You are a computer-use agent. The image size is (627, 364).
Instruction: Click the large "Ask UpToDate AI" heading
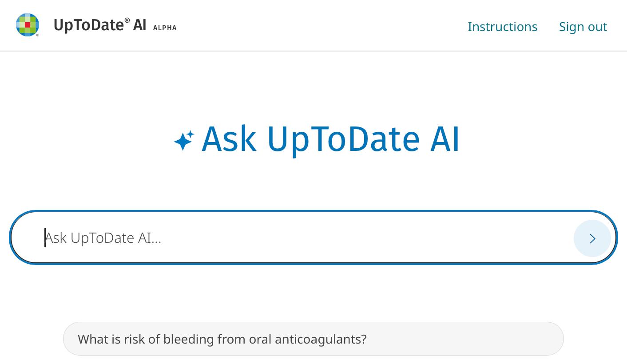pyautogui.click(x=330, y=139)
